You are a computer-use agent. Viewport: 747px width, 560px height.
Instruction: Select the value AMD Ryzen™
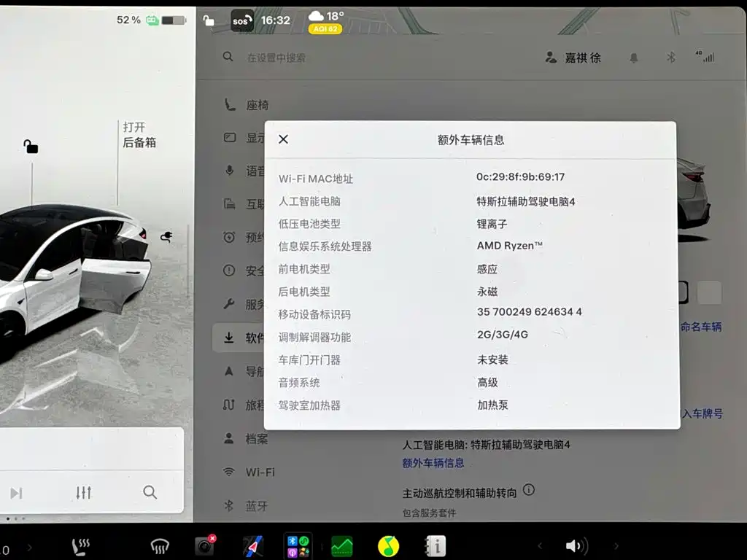coord(510,246)
